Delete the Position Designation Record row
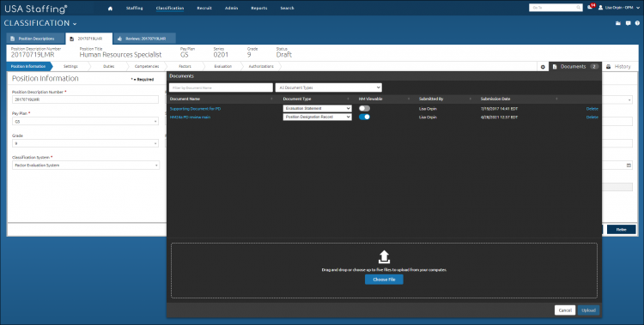Image resolution: width=644 pixels, height=325 pixels. 592,117
